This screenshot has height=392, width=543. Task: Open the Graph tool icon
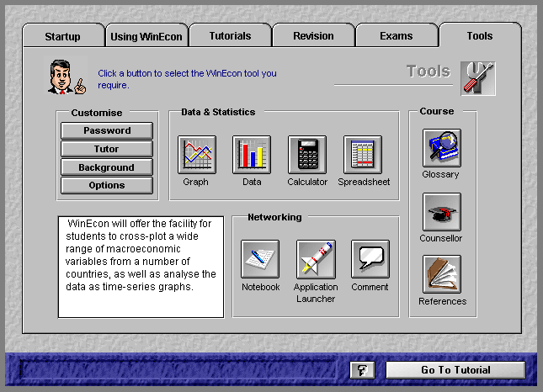[197, 155]
